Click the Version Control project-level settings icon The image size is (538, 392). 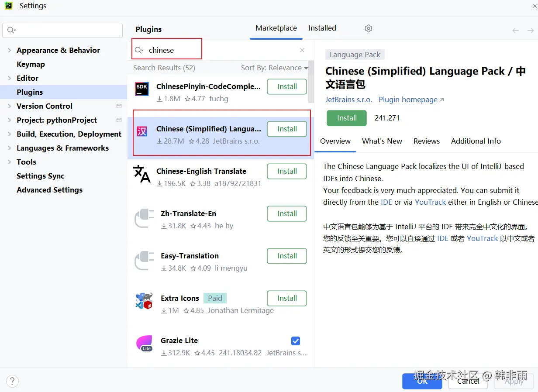[x=119, y=106]
